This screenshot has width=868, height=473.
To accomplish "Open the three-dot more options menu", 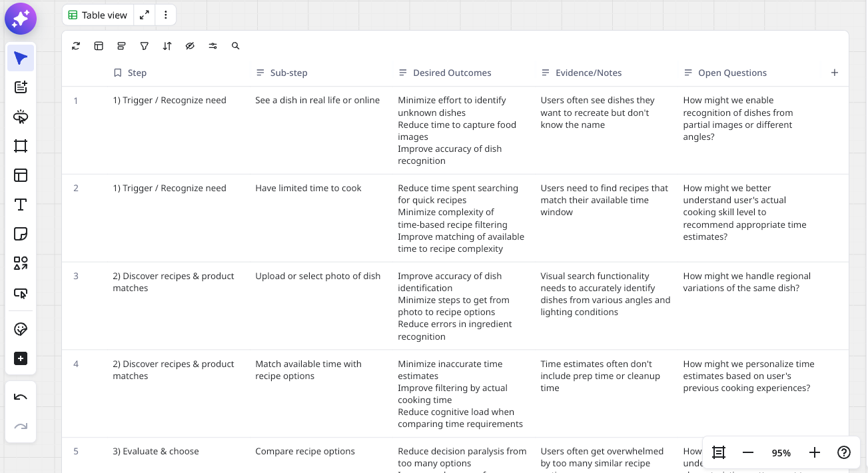I will [x=166, y=15].
